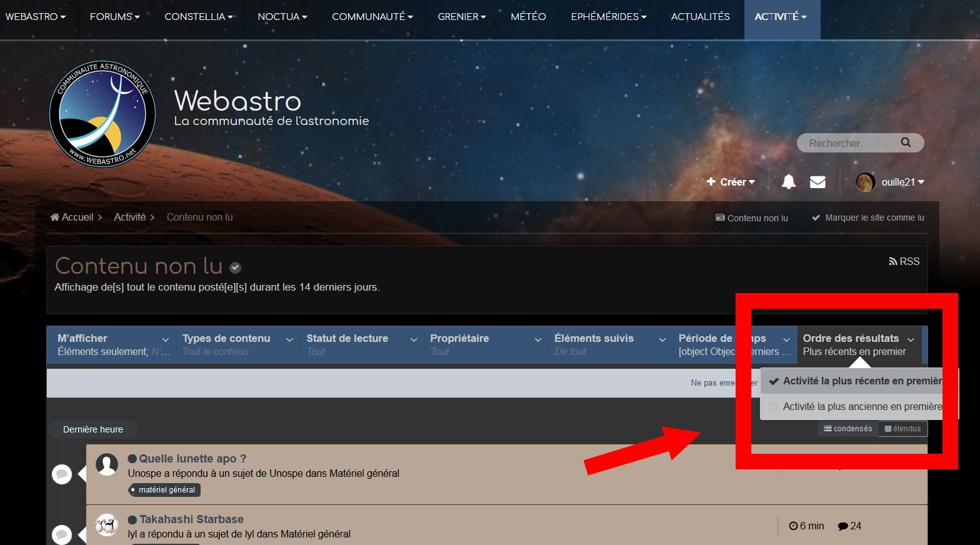This screenshot has height=545, width=980.
Task: Expand the Types de contenu filter
Action: click(x=237, y=344)
